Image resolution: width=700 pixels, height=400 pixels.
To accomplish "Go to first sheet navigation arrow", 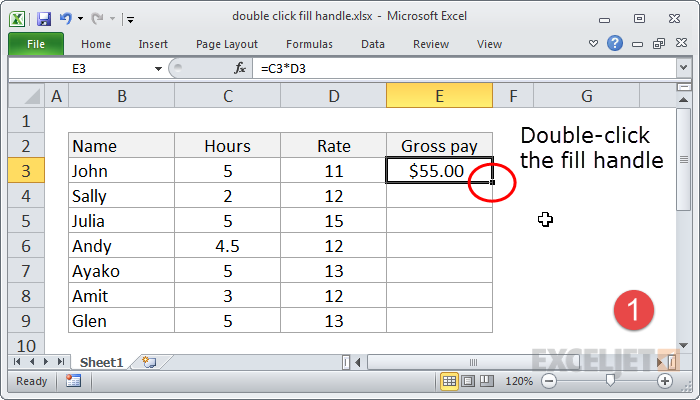I will click(x=17, y=362).
